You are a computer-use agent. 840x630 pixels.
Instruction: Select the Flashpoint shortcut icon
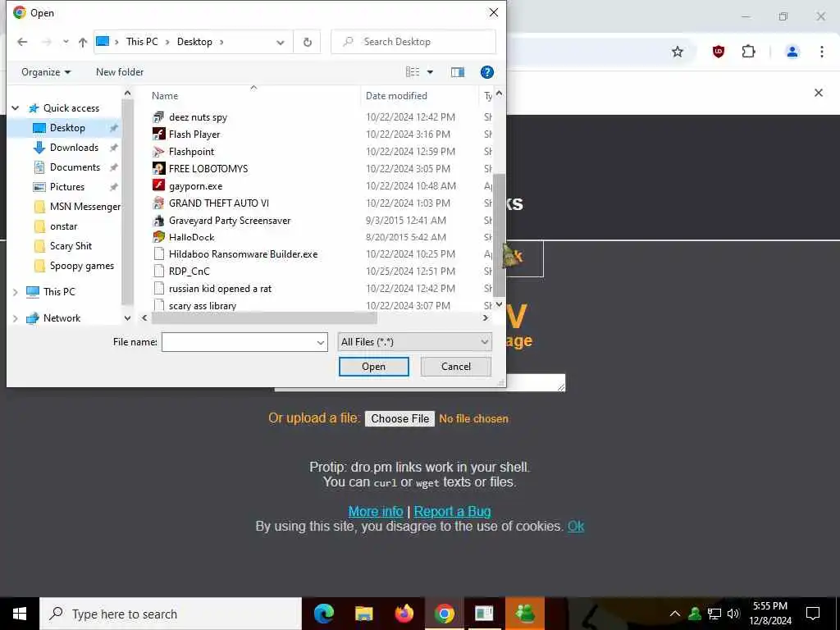tap(158, 152)
